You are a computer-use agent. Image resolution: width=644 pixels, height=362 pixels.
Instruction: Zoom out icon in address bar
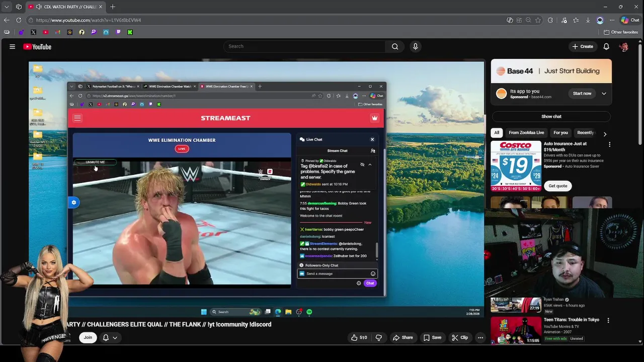point(528,20)
